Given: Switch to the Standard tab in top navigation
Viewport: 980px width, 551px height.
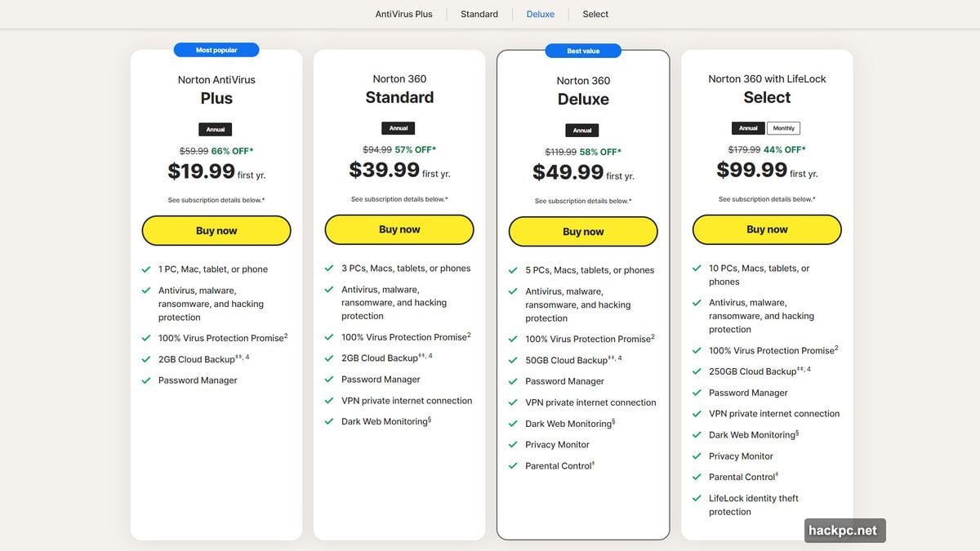Looking at the screenshot, I should click(x=479, y=13).
